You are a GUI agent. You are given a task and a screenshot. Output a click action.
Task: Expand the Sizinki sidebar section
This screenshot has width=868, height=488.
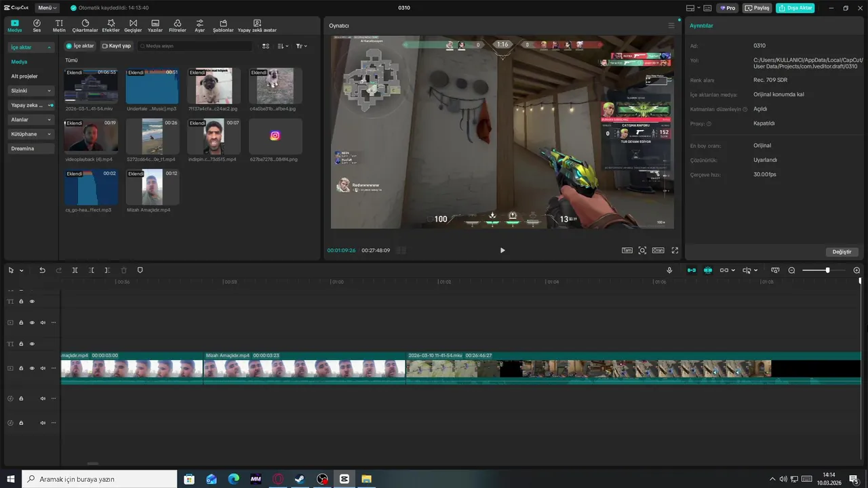coord(31,91)
